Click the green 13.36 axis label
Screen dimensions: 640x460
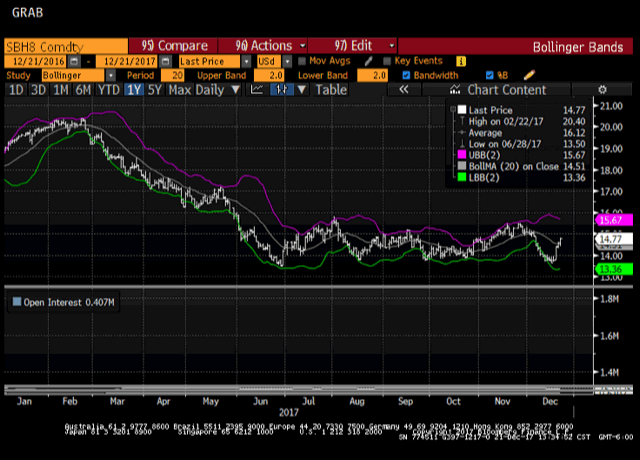614,269
